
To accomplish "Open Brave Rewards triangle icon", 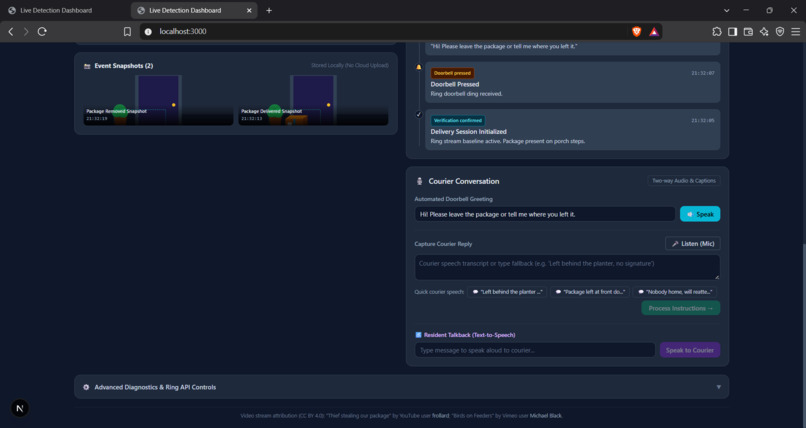I will 653,31.
